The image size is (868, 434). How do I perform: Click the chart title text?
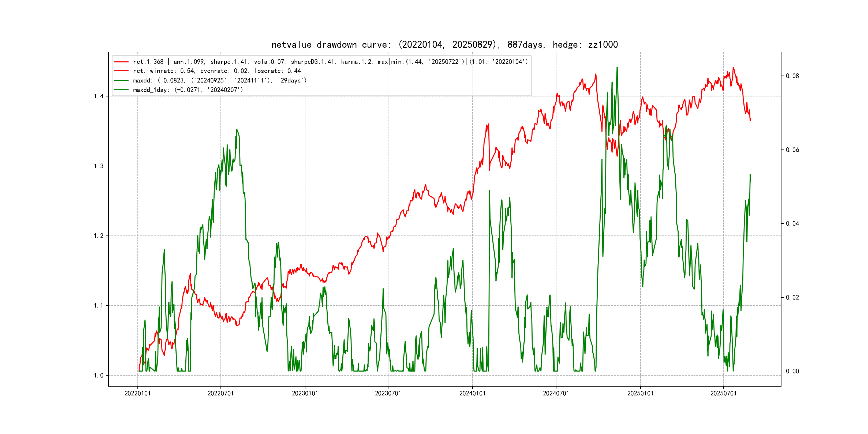coord(444,44)
